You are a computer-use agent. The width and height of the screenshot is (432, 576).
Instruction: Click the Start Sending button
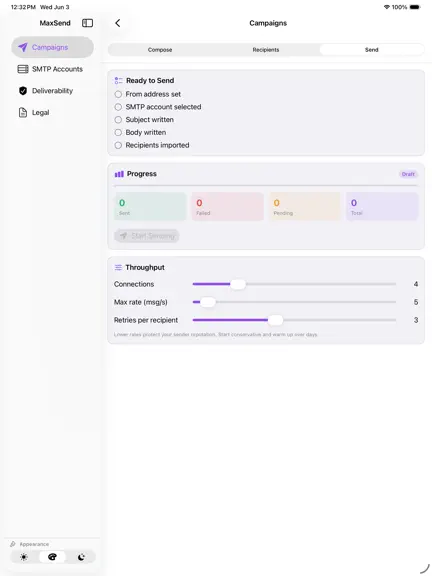tap(147, 236)
